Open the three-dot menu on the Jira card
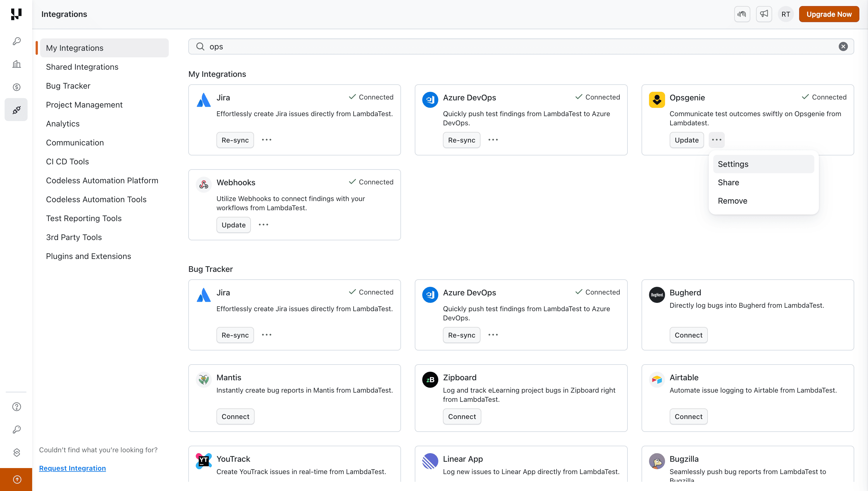 [267, 140]
